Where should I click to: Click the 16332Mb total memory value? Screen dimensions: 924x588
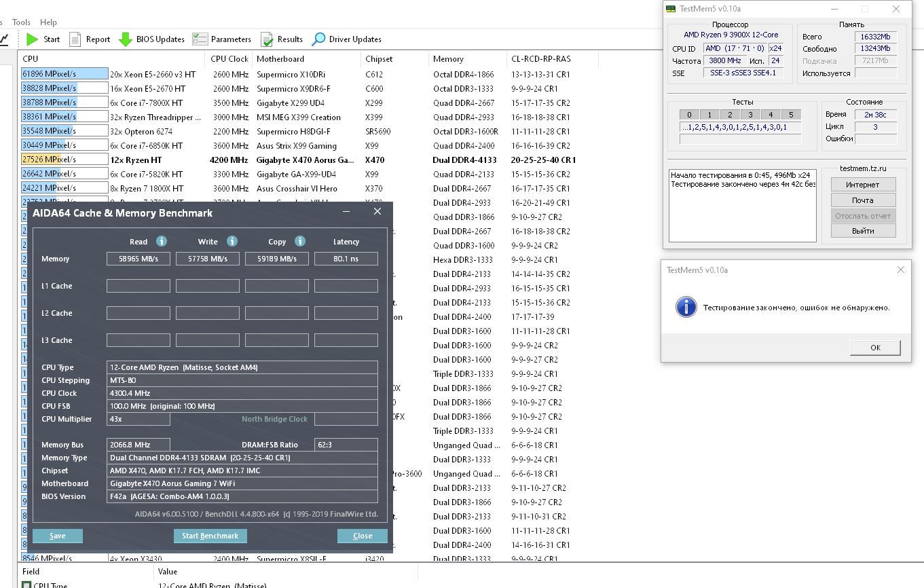(876, 37)
